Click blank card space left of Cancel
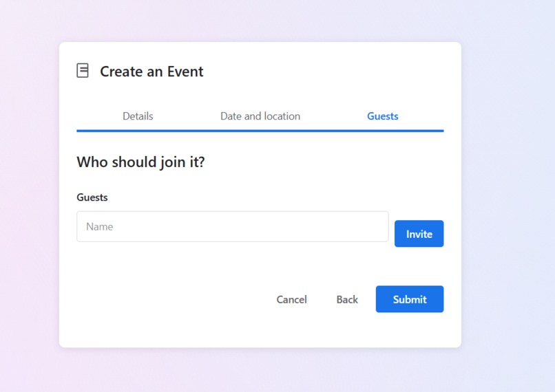The width and height of the screenshot is (555, 392). (x=170, y=299)
